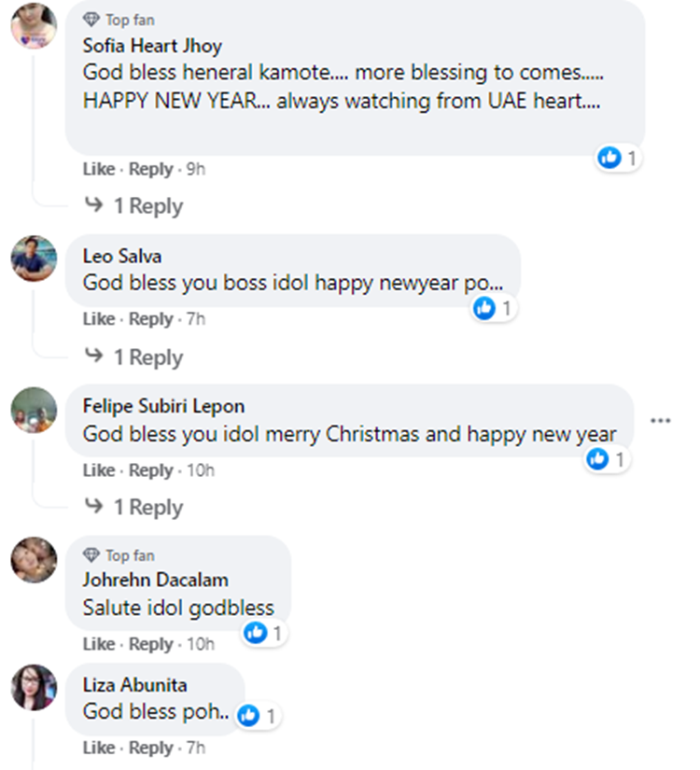Screen dimensions: 700x770
Task: Open Liza Abunita's profile name link
Action: pos(134,685)
